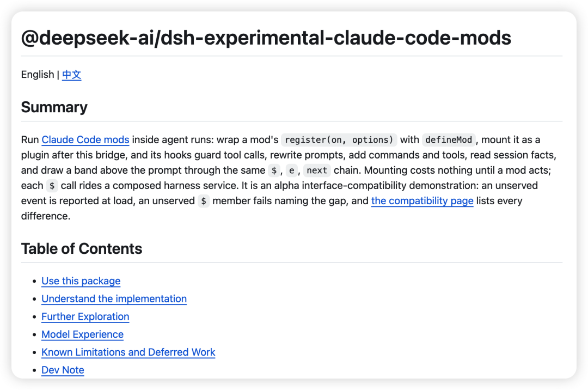Click the $ code token after 'each'
Image resolution: width=588 pixels, height=390 pixels.
(52, 186)
